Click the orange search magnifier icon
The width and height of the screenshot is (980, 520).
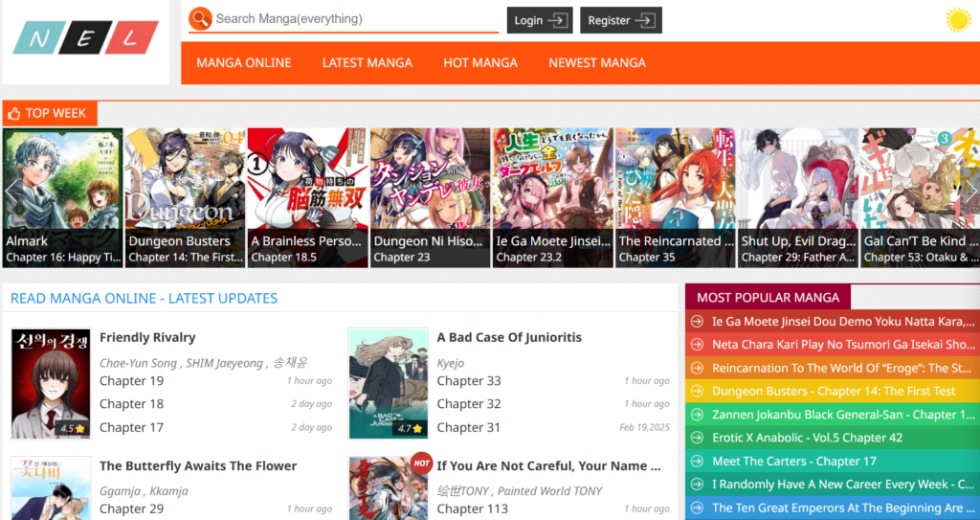click(200, 19)
